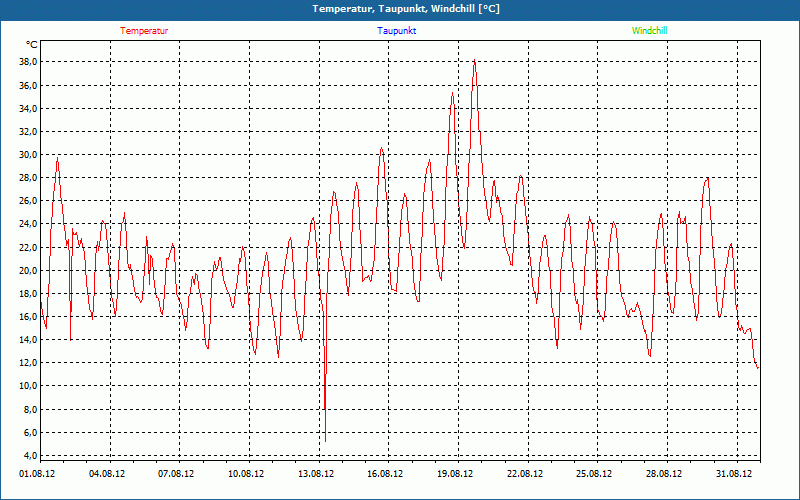Click the 04.08.12 date axis label
The width and height of the screenshot is (800, 500).
click(107, 473)
